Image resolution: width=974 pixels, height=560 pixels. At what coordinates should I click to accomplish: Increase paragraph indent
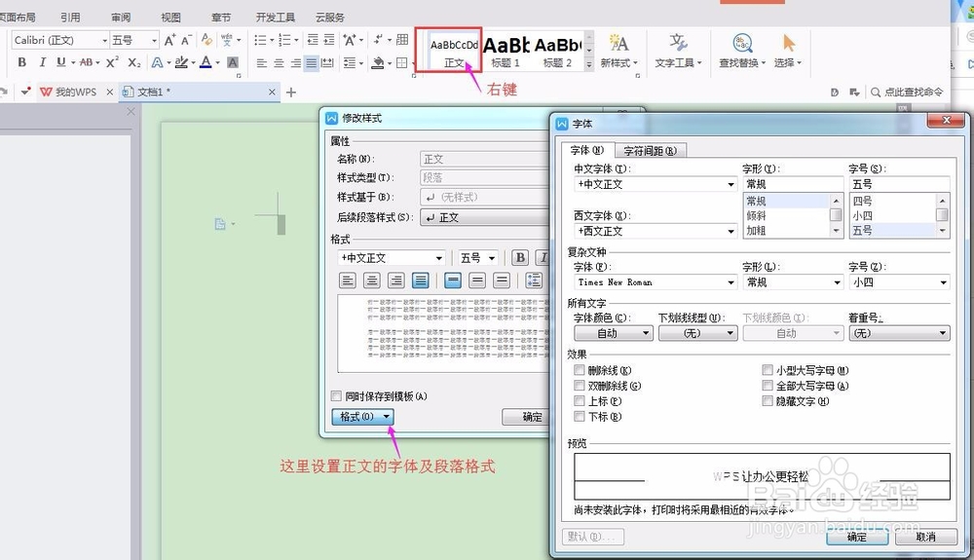click(x=328, y=40)
